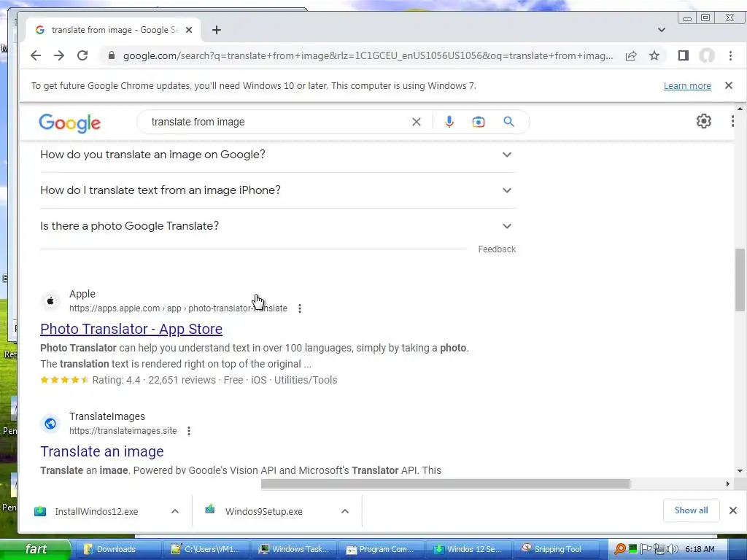Submit search with the magnifier icon

[508, 122]
